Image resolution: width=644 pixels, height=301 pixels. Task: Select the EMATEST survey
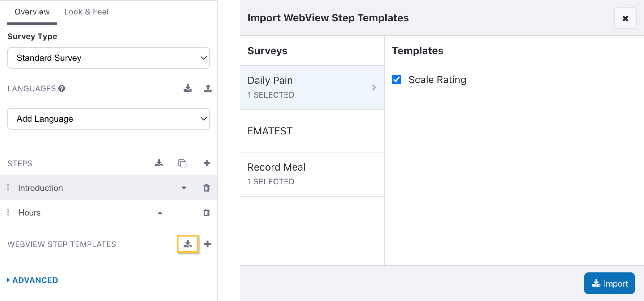point(312,131)
